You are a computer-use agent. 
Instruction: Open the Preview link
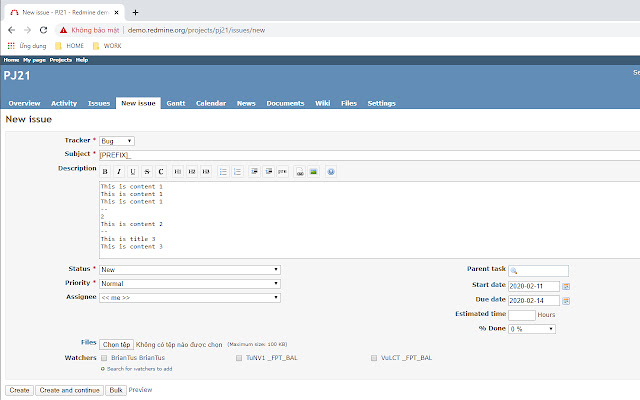[140, 390]
